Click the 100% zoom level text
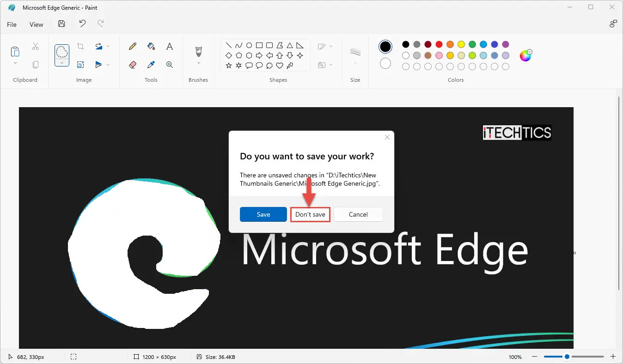Image resolution: width=623 pixels, height=364 pixels. pyautogui.click(x=515, y=357)
